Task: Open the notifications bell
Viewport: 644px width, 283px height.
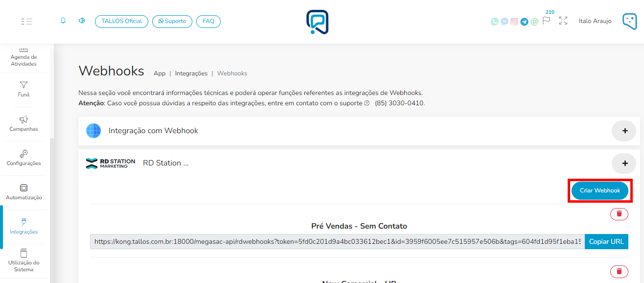Action: [x=63, y=21]
